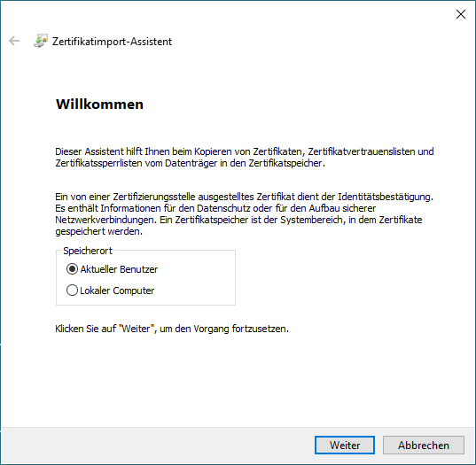Click the Lokaler Computer label text

click(117, 291)
